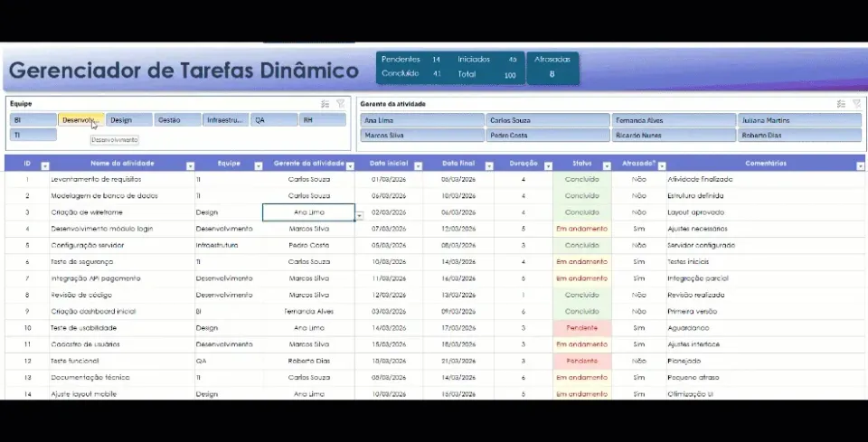
Task: Filter team slicer by QA
Action: pos(274,120)
